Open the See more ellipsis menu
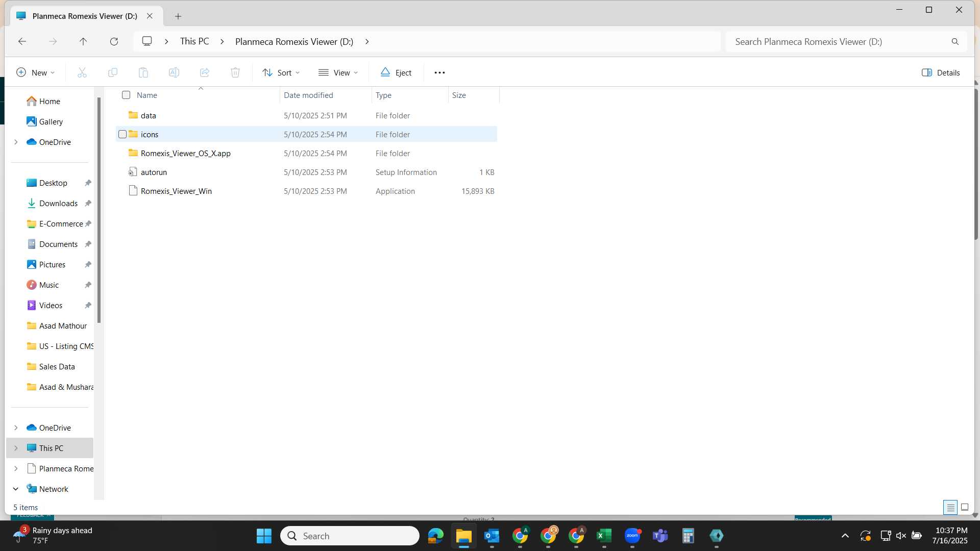The height and width of the screenshot is (551, 980). 439,72
